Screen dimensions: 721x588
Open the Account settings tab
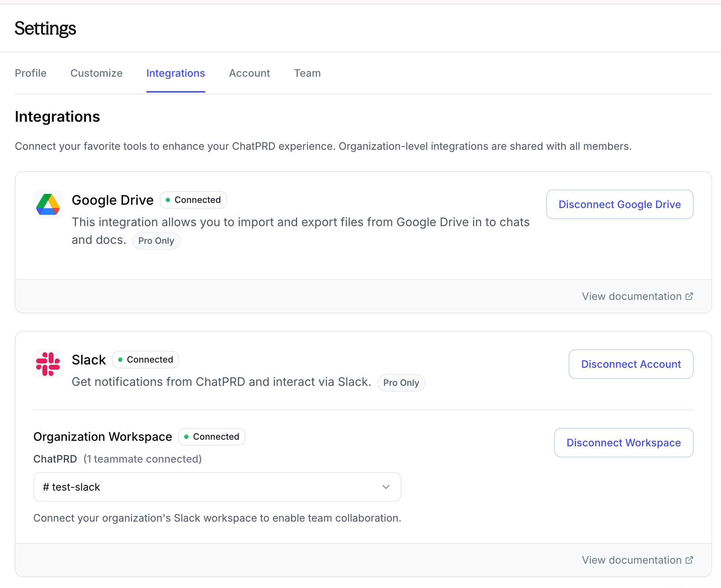249,73
